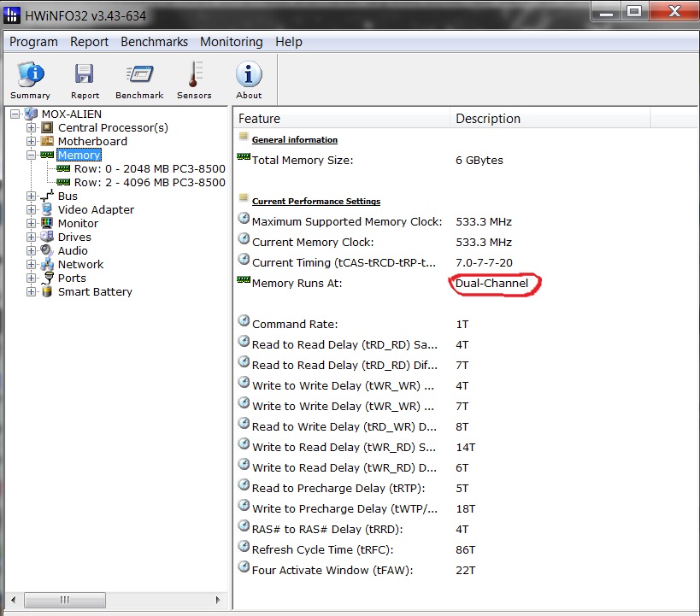
Task: Expand the Motherboard node
Action: 31,142
